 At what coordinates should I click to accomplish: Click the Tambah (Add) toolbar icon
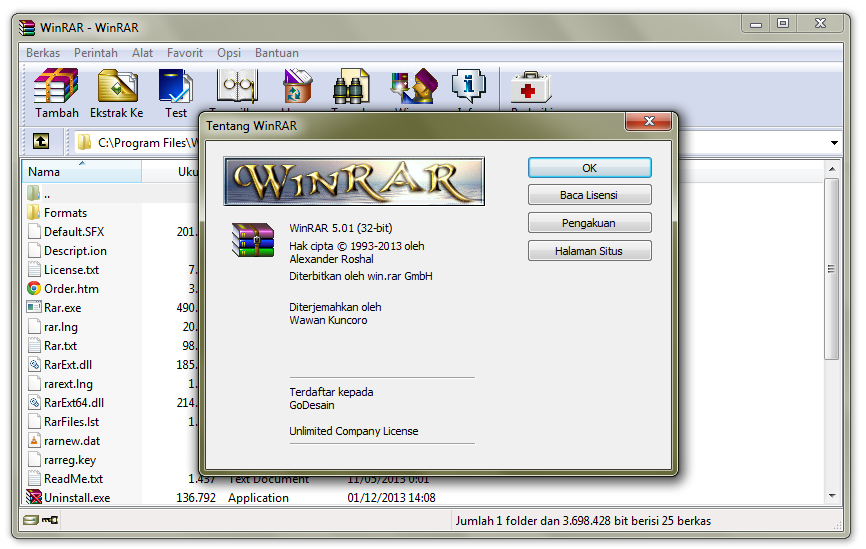[56, 86]
